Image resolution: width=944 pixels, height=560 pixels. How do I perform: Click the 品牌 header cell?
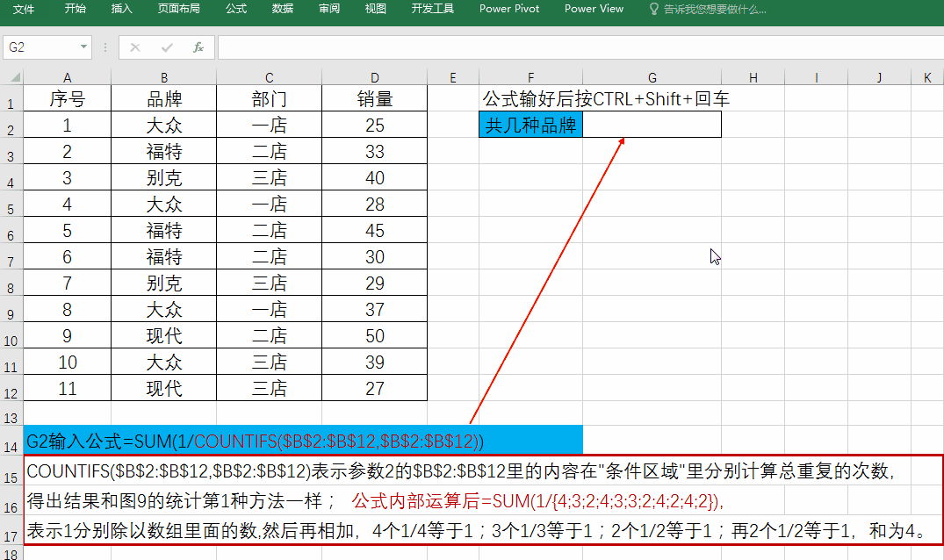pyautogui.click(x=163, y=98)
